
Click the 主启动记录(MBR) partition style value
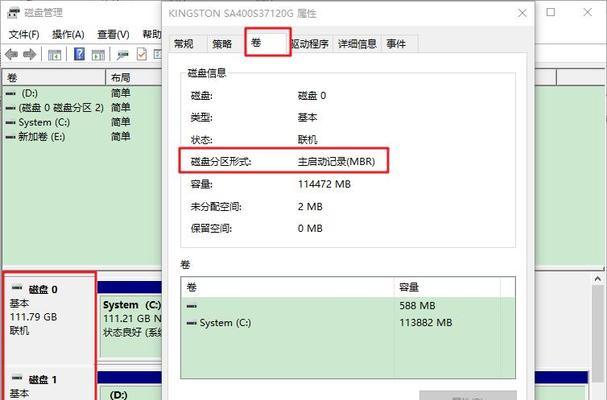pyautogui.click(x=336, y=161)
